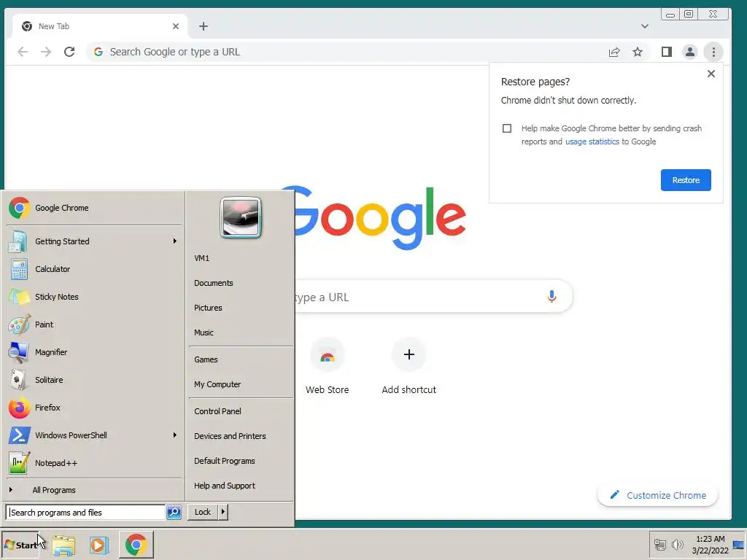Expand All Programs list
The width and height of the screenshot is (747, 560).
tap(94, 490)
